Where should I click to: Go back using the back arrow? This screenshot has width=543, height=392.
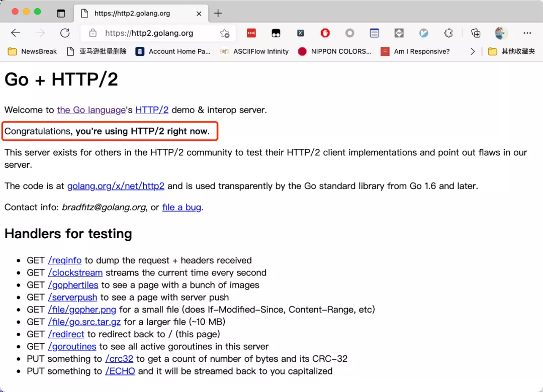point(16,33)
